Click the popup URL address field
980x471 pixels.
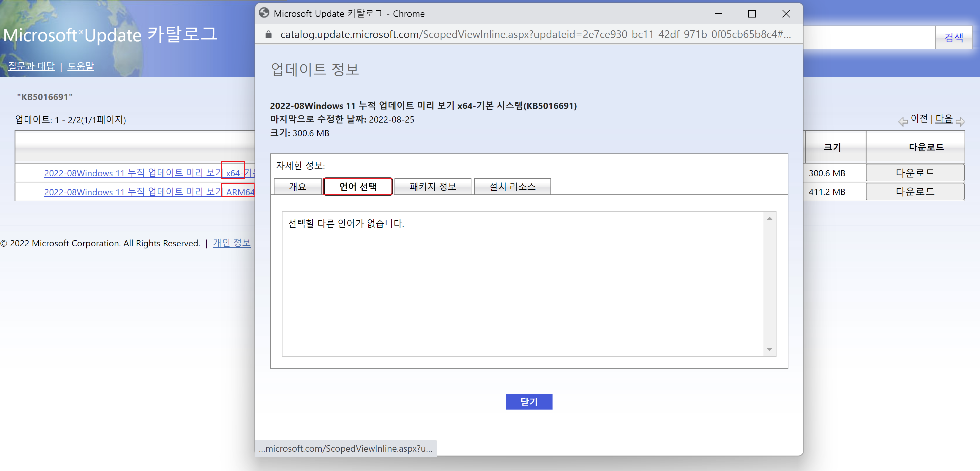(x=533, y=35)
